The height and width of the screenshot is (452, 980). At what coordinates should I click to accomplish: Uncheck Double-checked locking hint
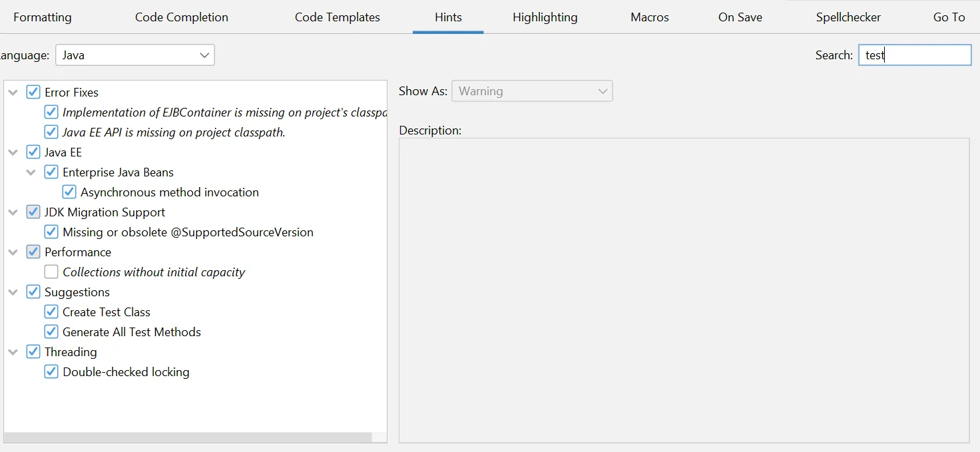(x=51, y=372)
